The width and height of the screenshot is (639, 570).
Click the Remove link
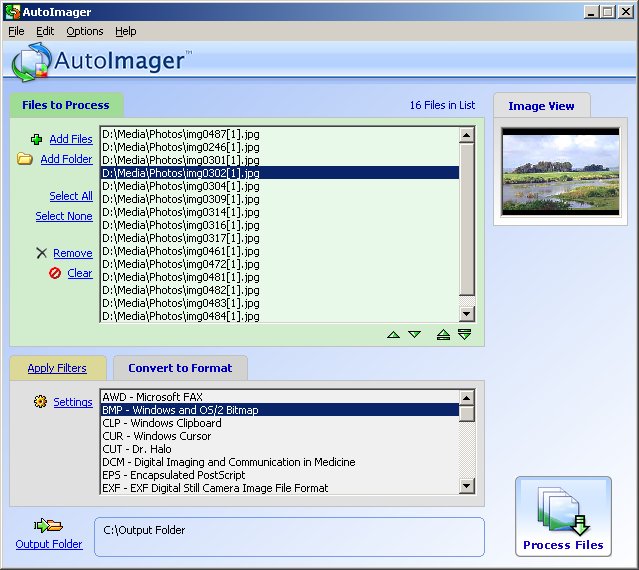(x=73, y=253)
